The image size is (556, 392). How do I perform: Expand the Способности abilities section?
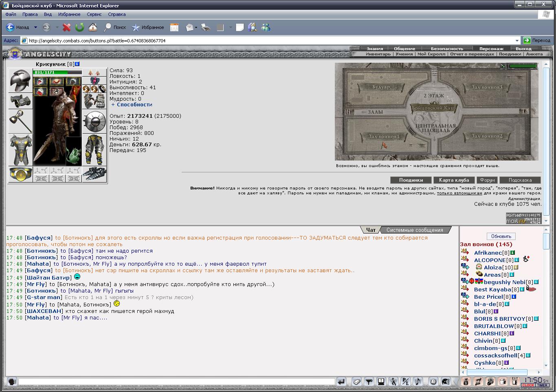tap(132, 105)
